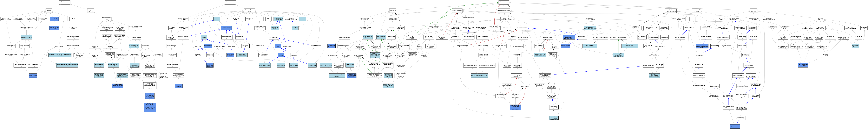Click the 'dendritic tree' node
Viewport: 868px width, 129px height.
(287, 46)
